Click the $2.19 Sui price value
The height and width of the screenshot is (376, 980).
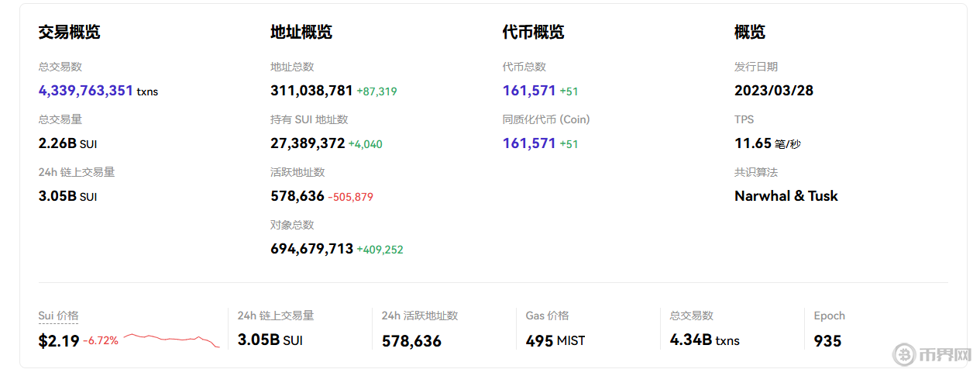59,340
